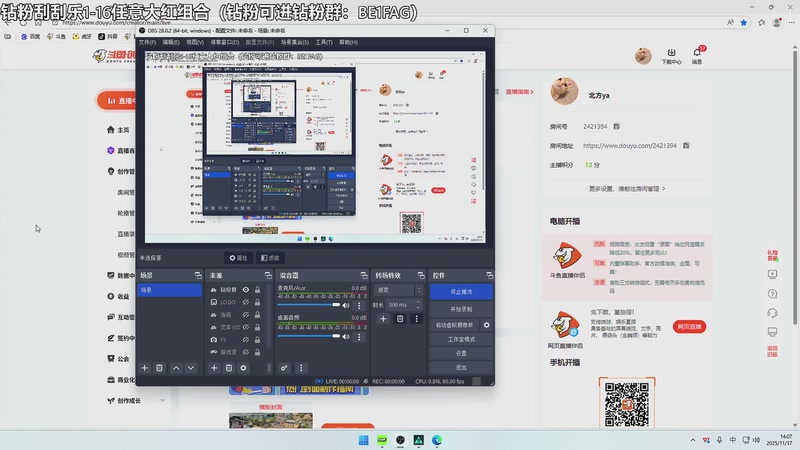Open the 渐变 transition dropdown
This screenshot has height=450, width=800.
(x=399, y=290)
